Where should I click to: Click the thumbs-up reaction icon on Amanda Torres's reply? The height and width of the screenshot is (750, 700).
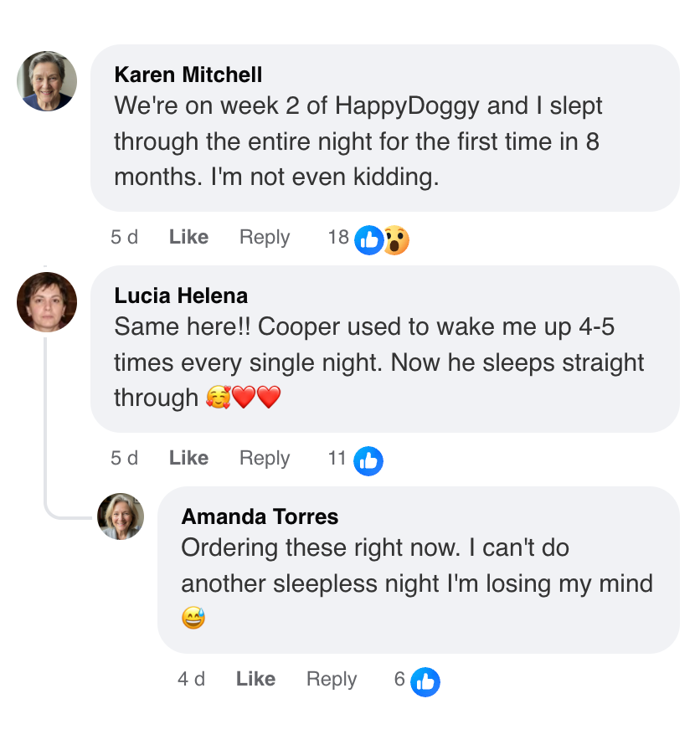(x=425, y=682)
